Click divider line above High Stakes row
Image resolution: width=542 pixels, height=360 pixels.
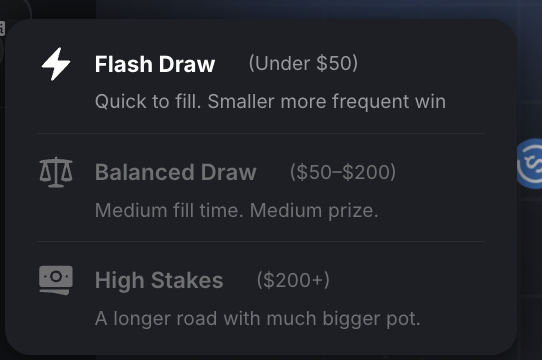(x=261, y=241)
